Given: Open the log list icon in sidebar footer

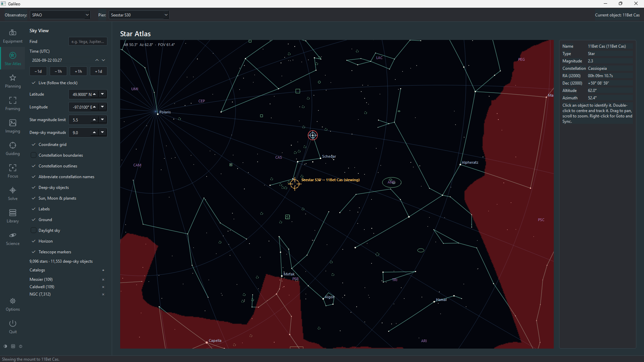Looking at the screenshot, I should [x=13, y=346].
